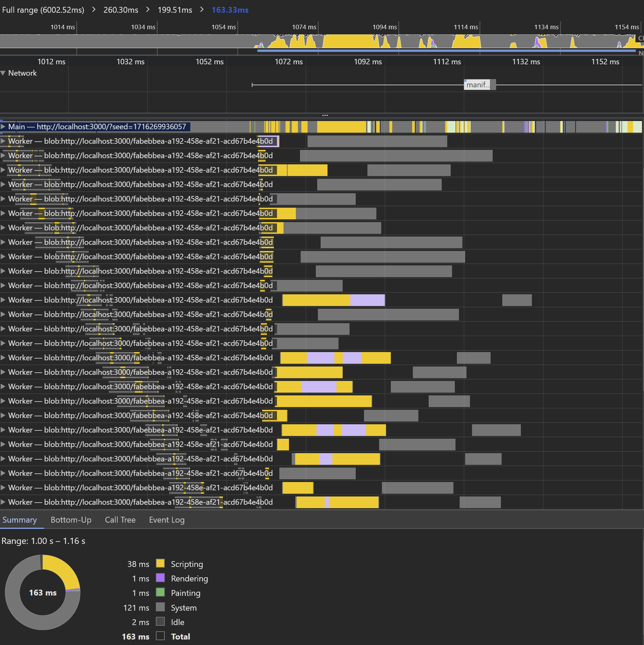Show the Event Log tab
Viewport: 644px width, 645px height.
click(167, 520)
